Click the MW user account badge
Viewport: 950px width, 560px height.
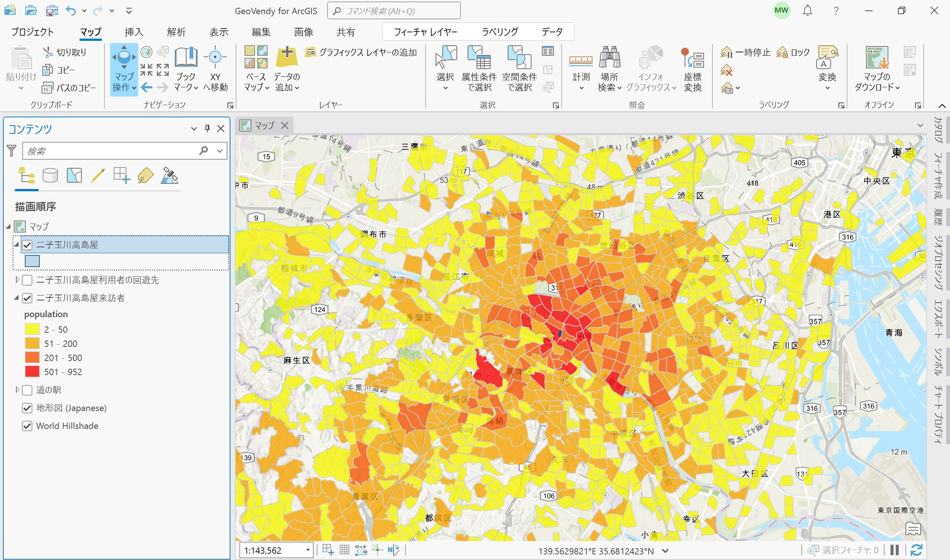click(x=781, y=11)
